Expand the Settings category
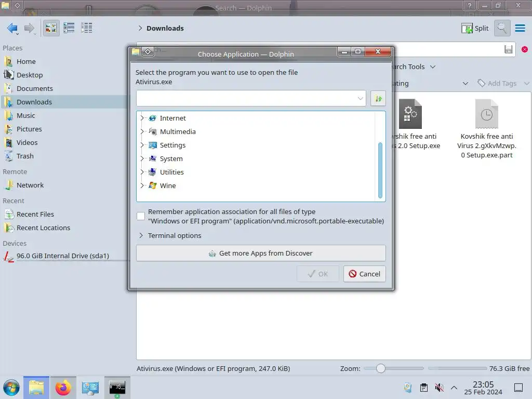Viewport: 532px width, 399px height. click(x=142, y=145)
